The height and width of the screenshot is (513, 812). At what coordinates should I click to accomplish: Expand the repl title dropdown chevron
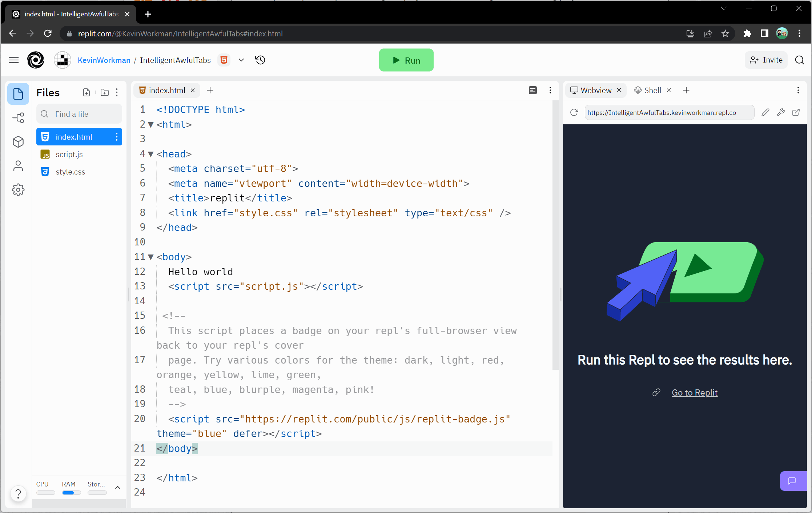[241, 60]
